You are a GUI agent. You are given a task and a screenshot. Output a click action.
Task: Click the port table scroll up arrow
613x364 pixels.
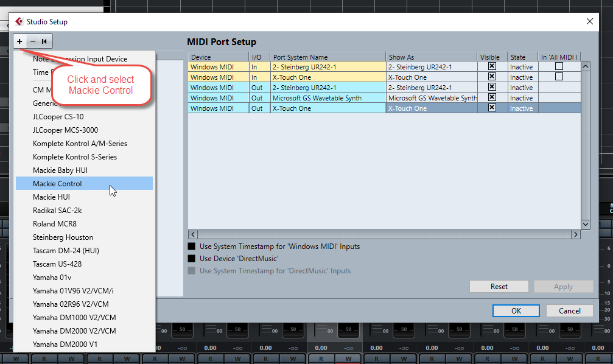coord(585,66)
